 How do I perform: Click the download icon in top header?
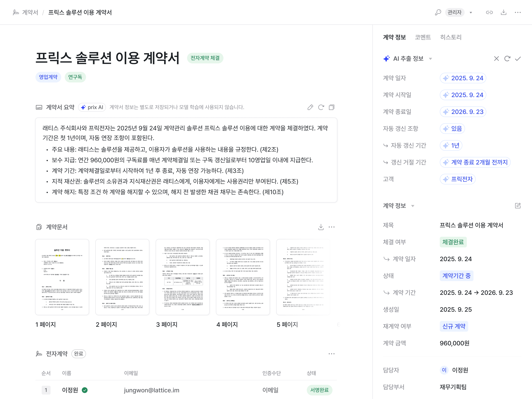click(503, 12)
